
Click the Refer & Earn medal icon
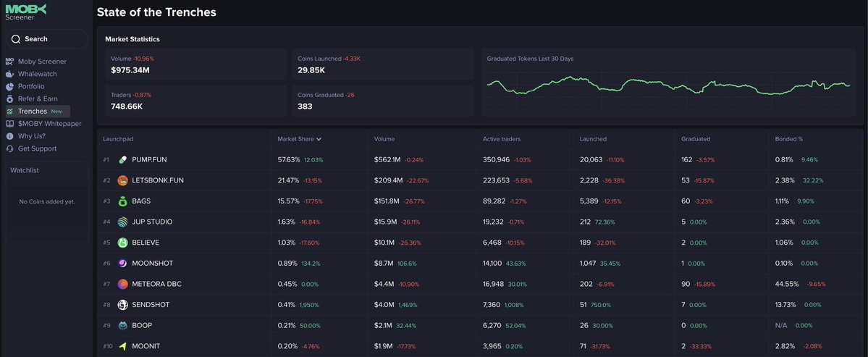tap(9, 99)
